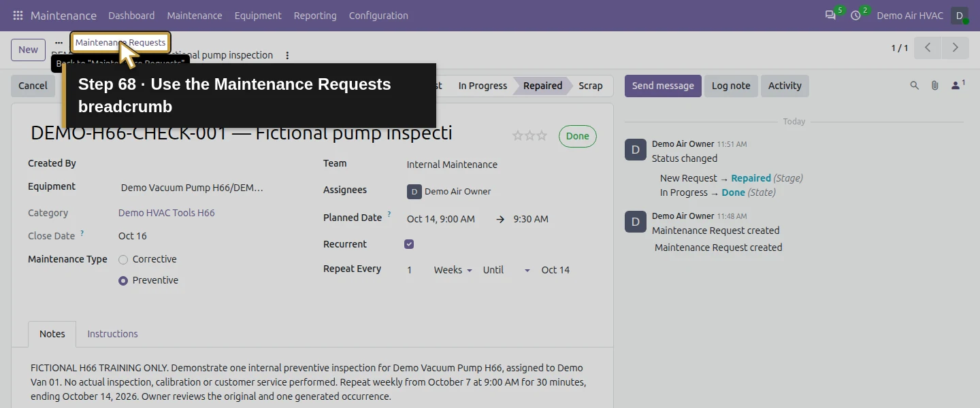Set stage to Repaired
Viewport: 980px width, 408px height.
click(x=542, y=86)
